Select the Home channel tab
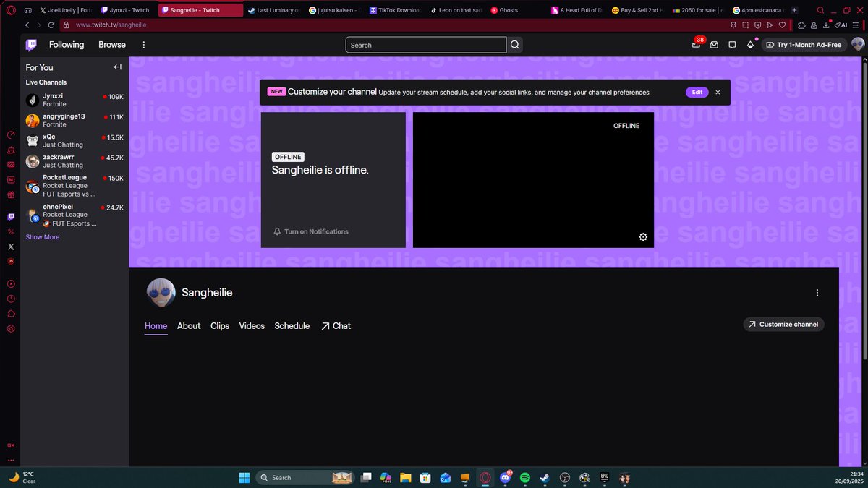The height and width of the screenshot is (488, 868). pos(156,326)
